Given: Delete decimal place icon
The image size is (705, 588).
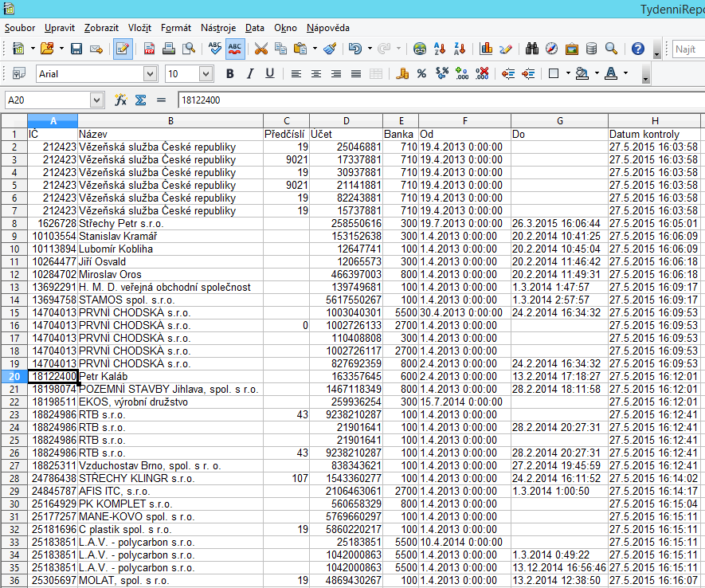Looking at the screenshot, I should pos(481,73).
